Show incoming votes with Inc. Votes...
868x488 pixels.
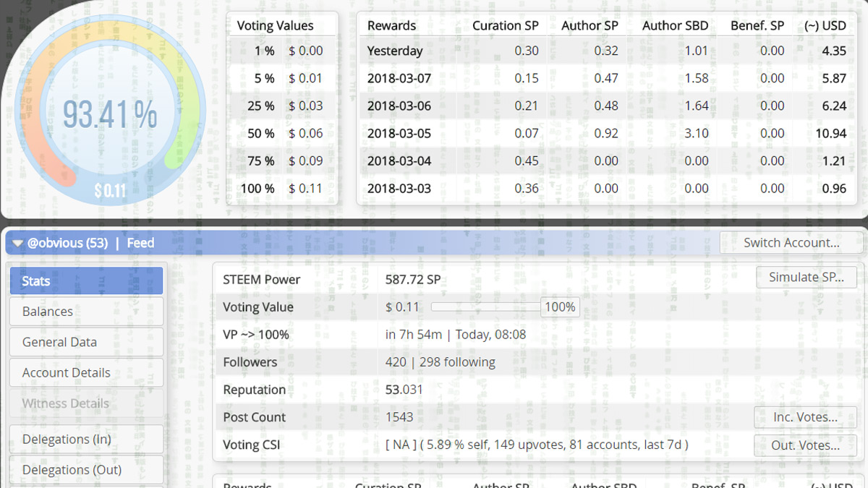[805, 417]
